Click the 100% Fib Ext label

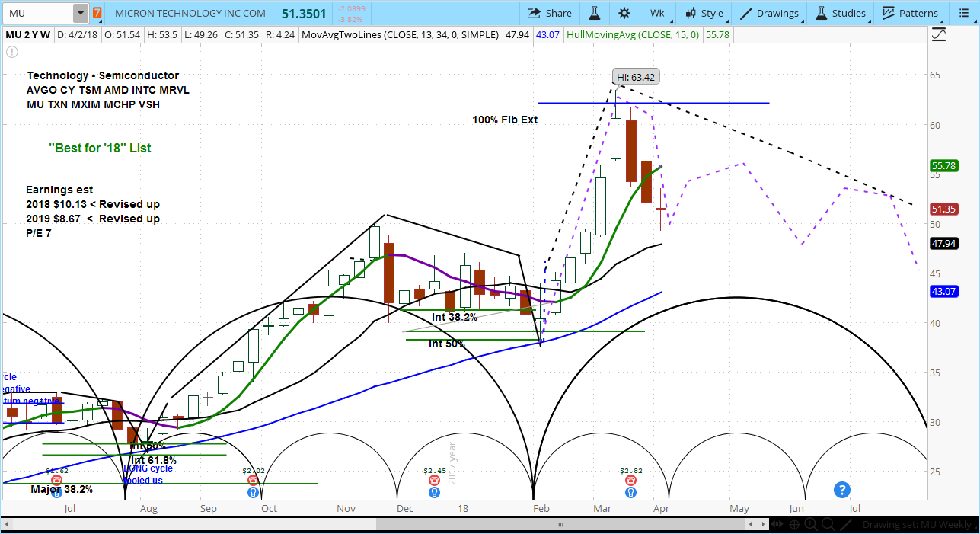coord(505,120)
